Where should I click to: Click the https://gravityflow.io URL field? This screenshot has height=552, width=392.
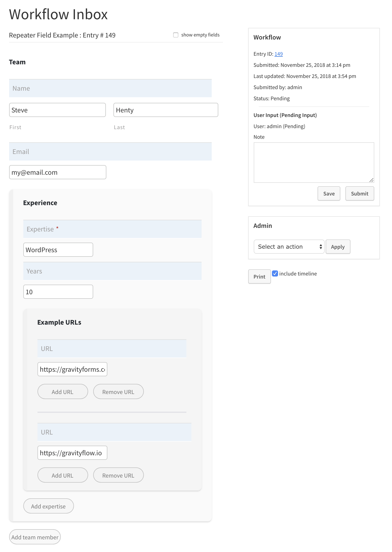pyautogui.click(x=72, y=453)
